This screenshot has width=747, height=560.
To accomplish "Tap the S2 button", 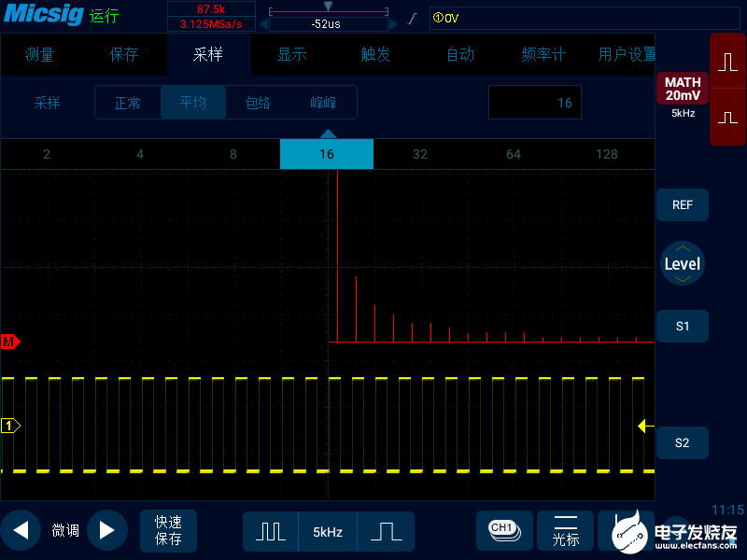I will click(683, 442).
